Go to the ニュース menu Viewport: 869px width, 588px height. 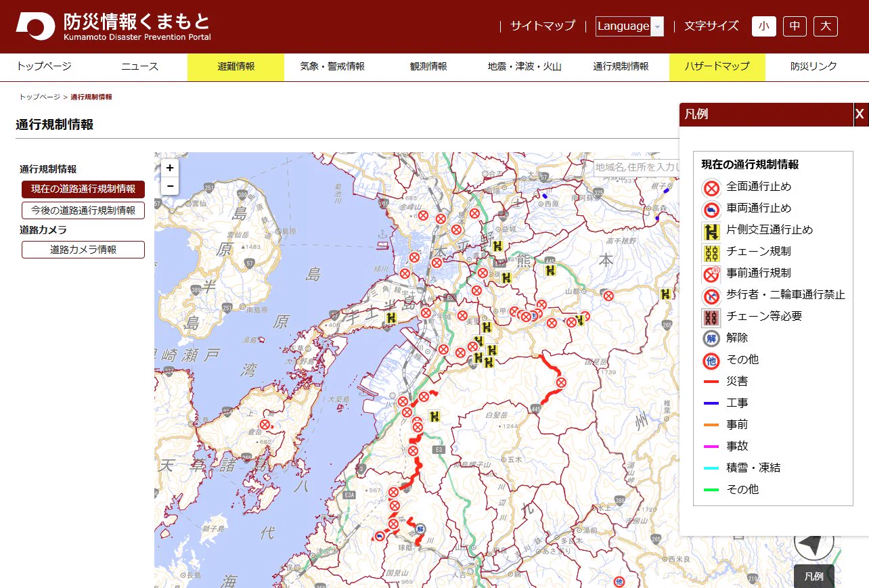click(139, 66)
